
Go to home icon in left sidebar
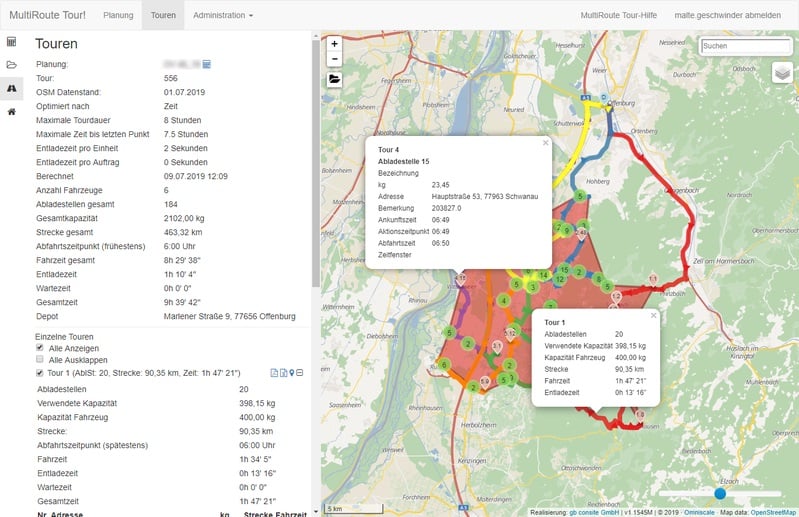[x=11, y=111]
